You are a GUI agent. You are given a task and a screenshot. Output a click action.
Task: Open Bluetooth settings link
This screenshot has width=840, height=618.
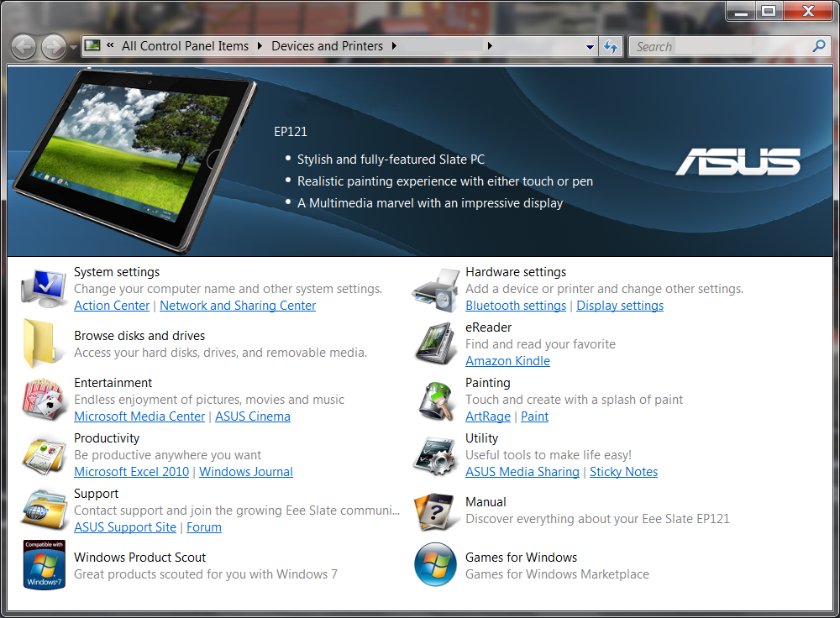coord(516,306)
